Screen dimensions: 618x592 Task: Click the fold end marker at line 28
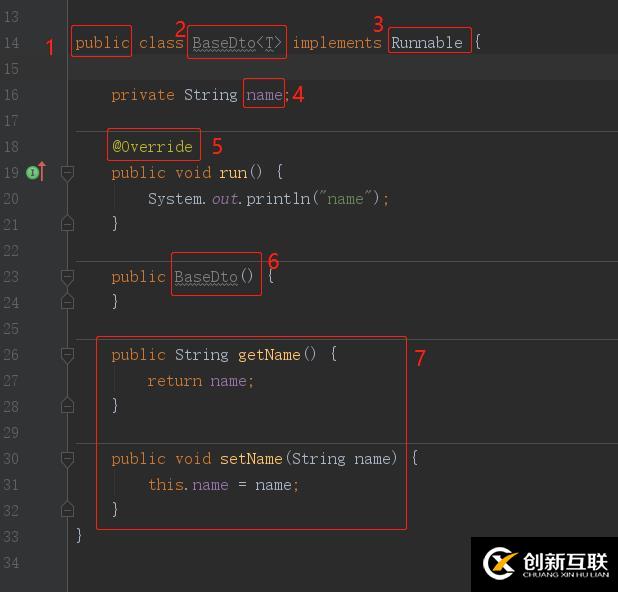67,406
